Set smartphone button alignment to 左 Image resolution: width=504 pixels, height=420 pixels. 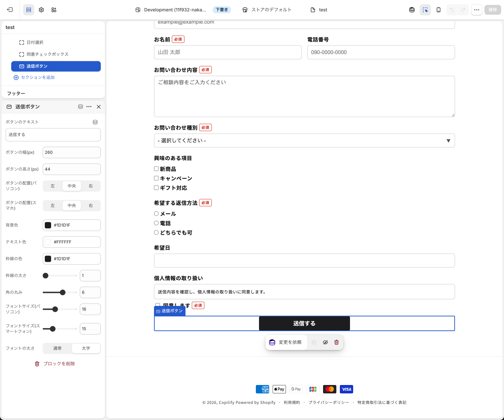(x=53, y=205)
